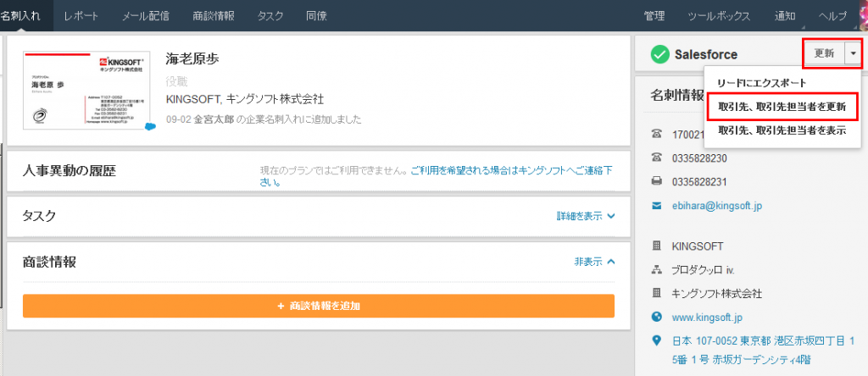868x376 pixels.
Task: Click the globe website icon
Action: click(657, 317)
